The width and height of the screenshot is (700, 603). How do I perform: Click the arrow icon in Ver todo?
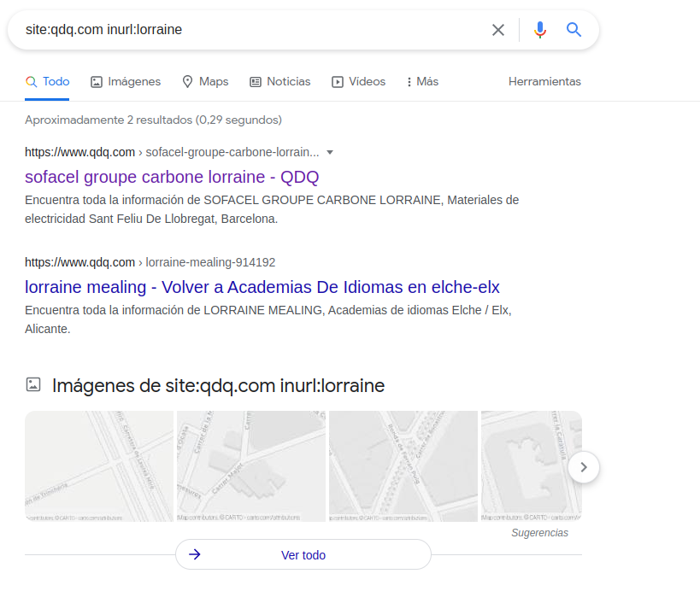pos(195,554)
